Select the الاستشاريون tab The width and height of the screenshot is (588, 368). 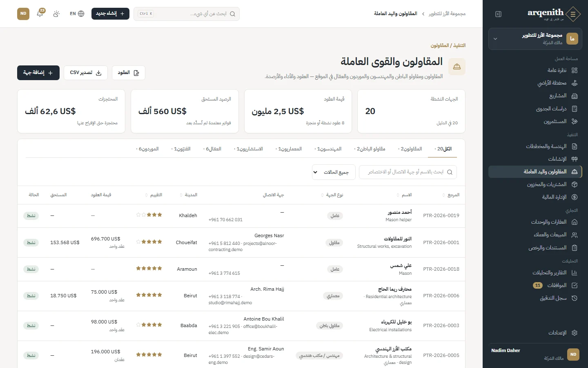(248, 149)
